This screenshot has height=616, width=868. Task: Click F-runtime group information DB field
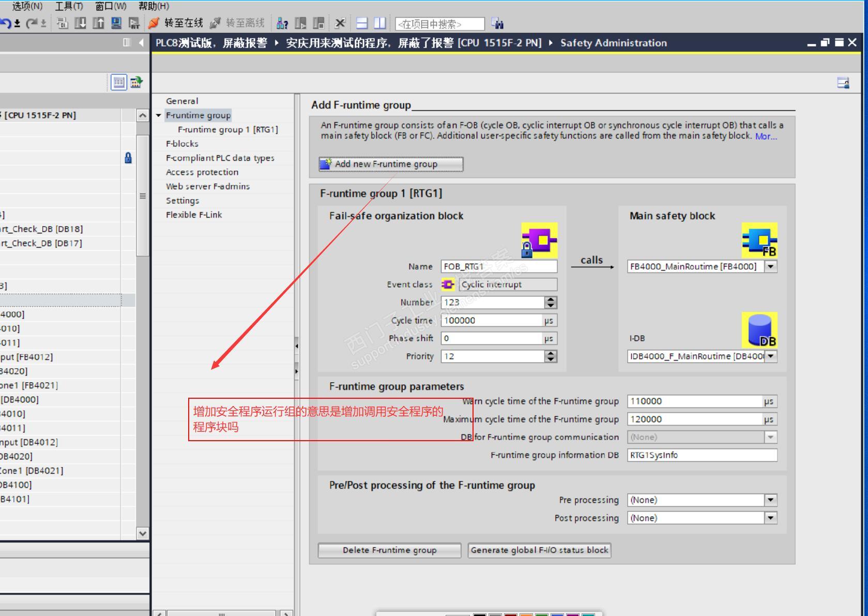[702, 455]
